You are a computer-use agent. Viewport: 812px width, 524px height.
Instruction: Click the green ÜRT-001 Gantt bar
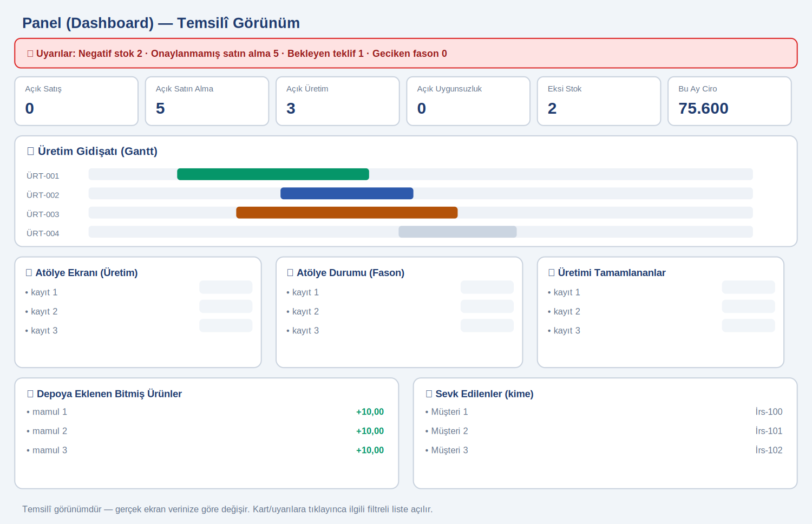point(273,174)
